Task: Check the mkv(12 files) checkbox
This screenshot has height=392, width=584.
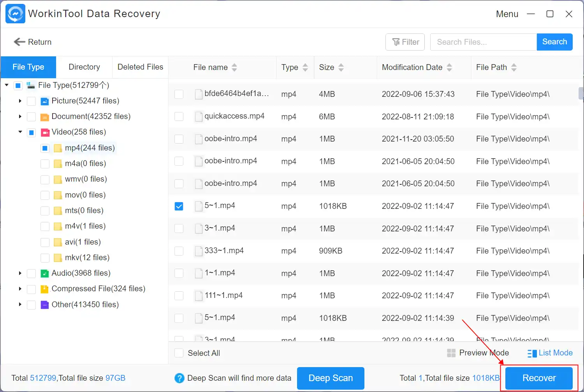Action: click(45, 258)
